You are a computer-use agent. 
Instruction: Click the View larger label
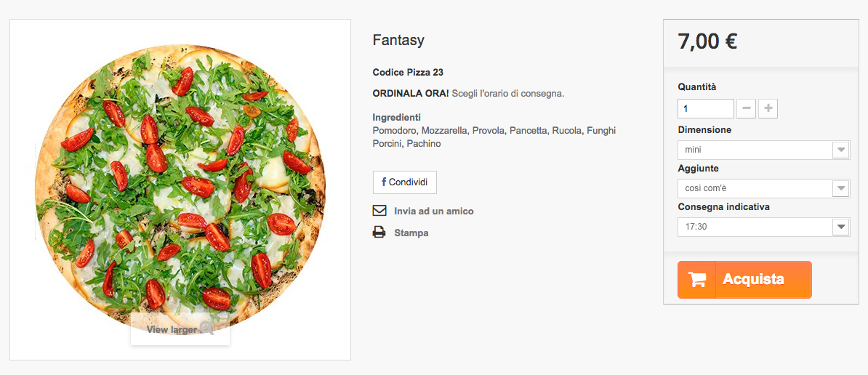click(172, 329)
